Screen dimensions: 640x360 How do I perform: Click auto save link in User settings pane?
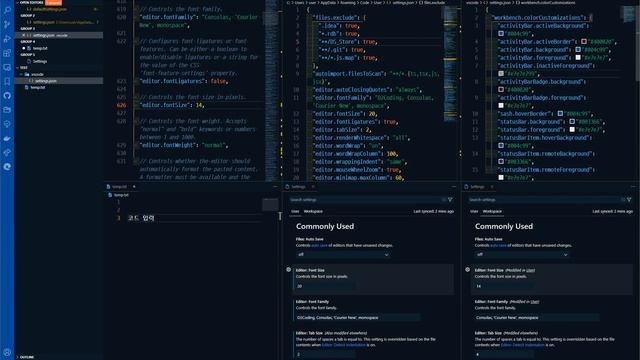pyautogui.click(x=319, y=245)
